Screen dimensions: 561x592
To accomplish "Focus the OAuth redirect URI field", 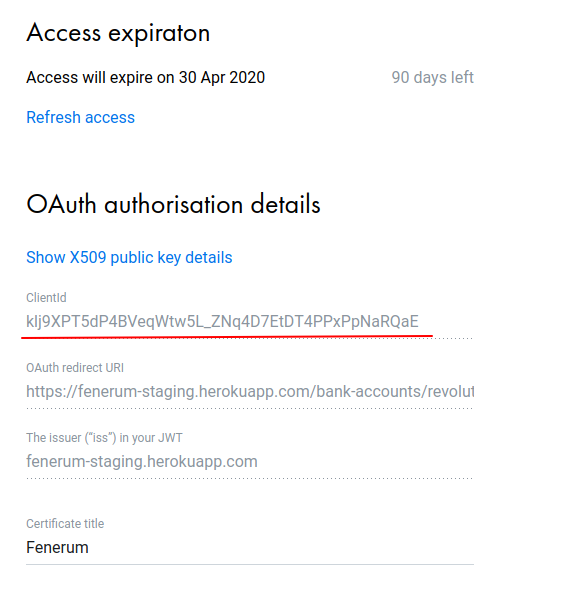I will pyautogui.click(x=250, y=392).
